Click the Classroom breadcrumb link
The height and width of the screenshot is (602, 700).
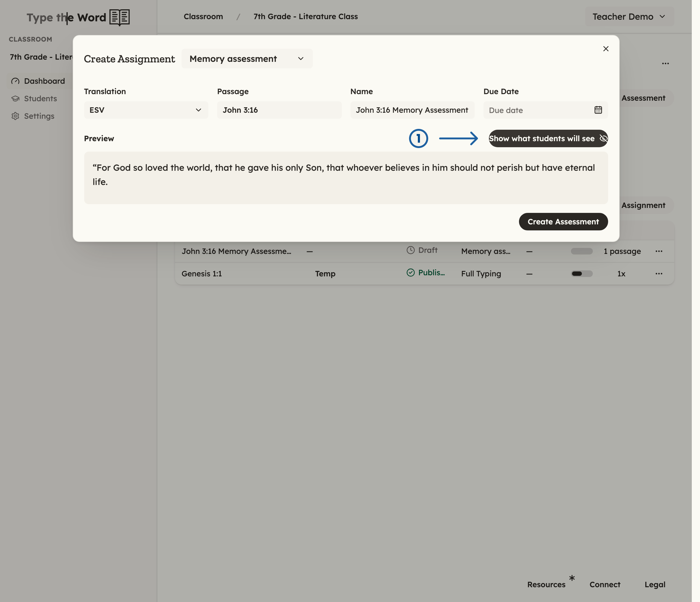coord(203,17)
